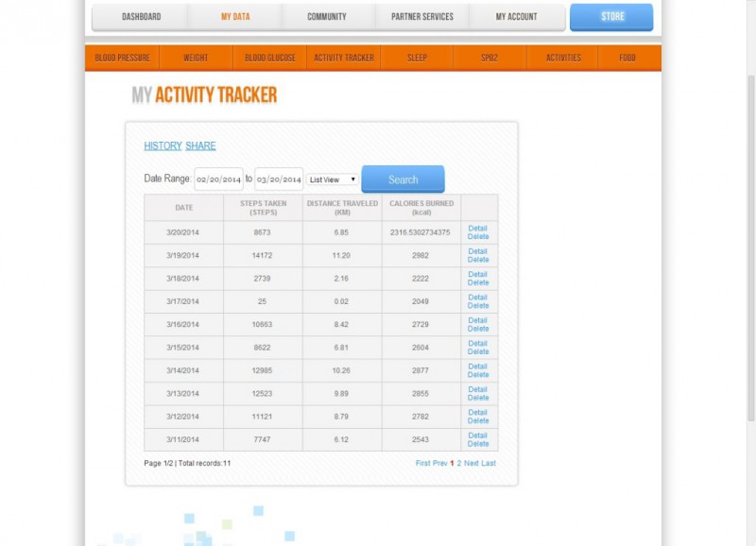Viewport: 756px width, 546px height.
Task: Select Blood Pressure in orange menu
Action: click(x=122, y=58)
